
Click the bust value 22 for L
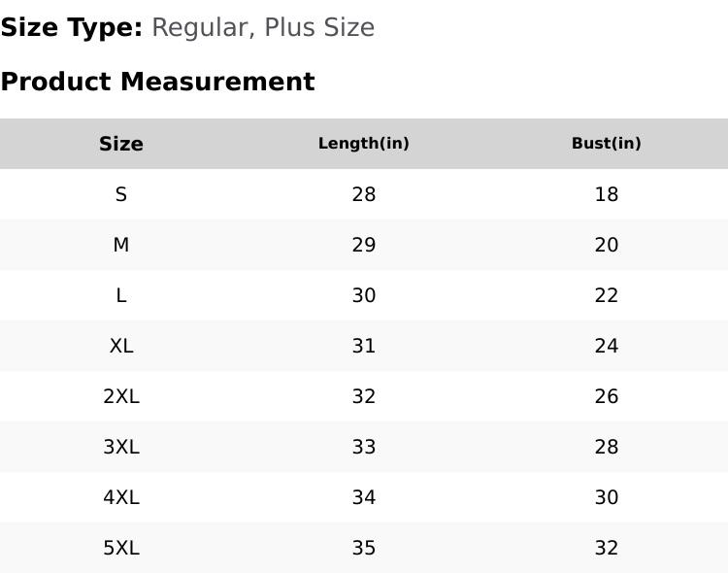point(607,295)
